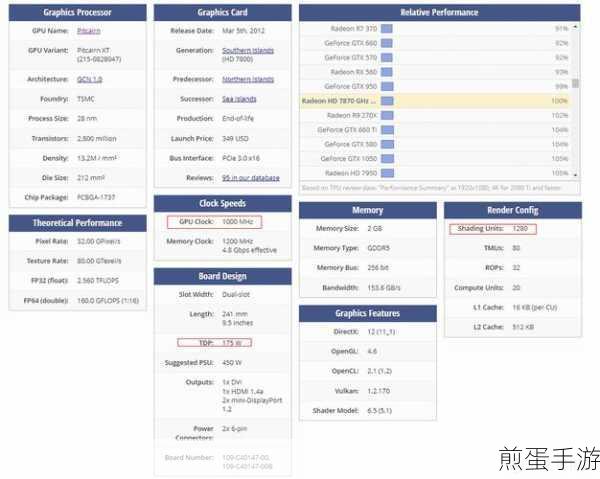Click the '2.560 TFLOPS' FP32 value
Image resolution: width=600 pixels, height=479 pixels.
pyautogui.click(x=98, y=281)
